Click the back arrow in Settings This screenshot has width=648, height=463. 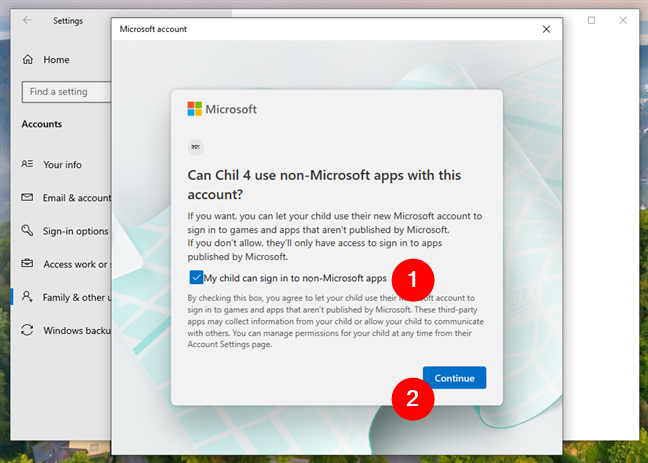[x=27, y=20]
